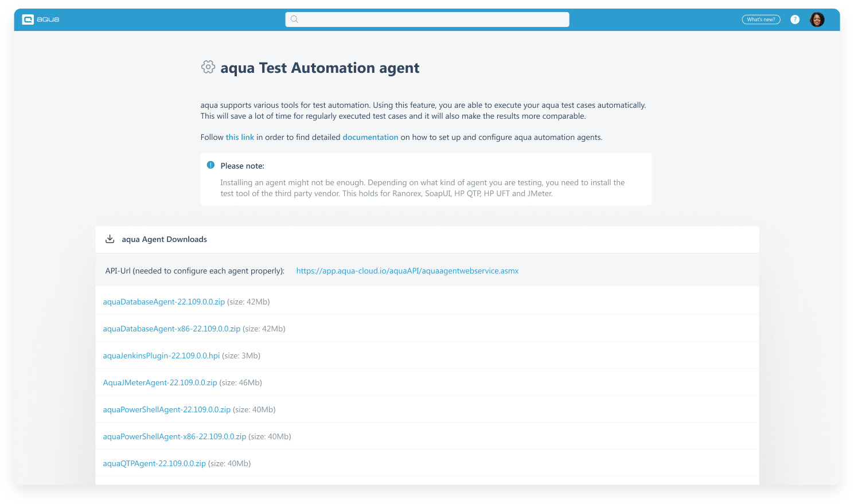Click the API-Url web service link
Screen dimensions: 854x504
[407, 271]
